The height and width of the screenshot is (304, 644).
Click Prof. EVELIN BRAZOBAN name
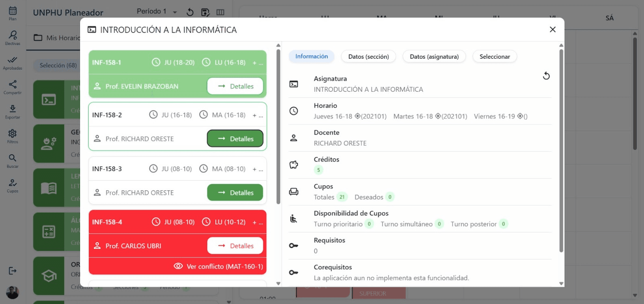click(x=142, y=86)
